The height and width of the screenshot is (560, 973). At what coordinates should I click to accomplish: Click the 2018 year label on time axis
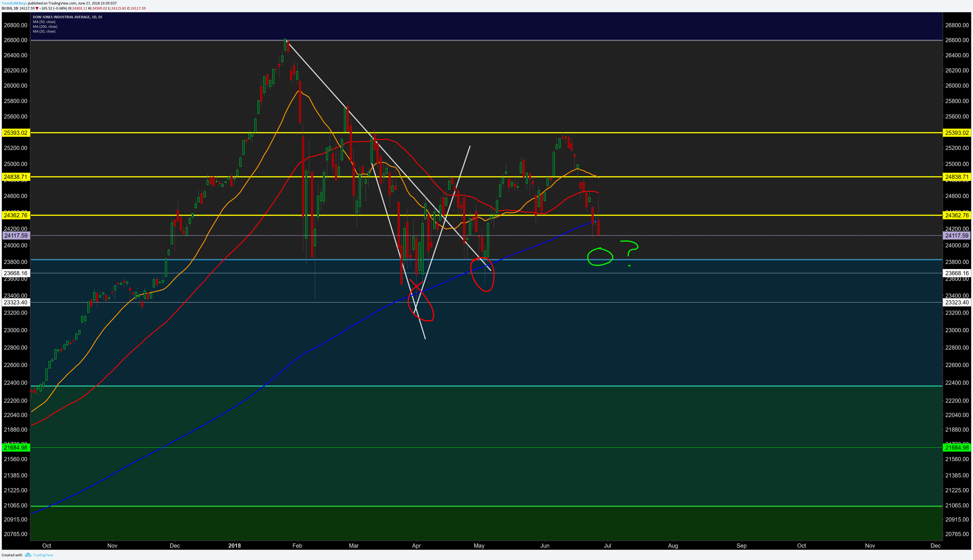234,546
